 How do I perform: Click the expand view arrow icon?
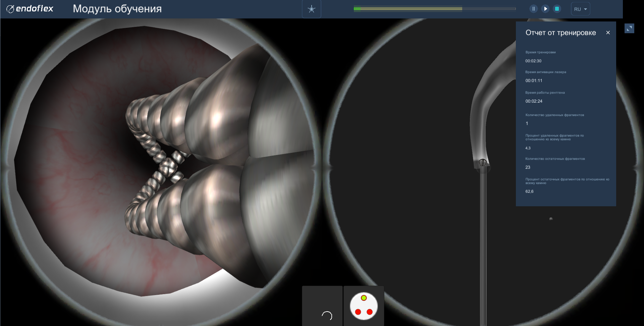tap(629, 29)
